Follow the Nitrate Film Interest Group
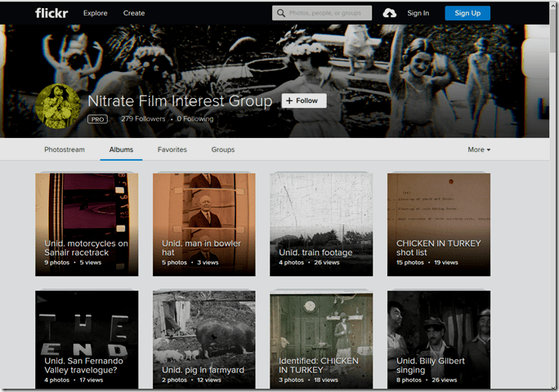The image size is (559, 392). (x=304, y=100)
